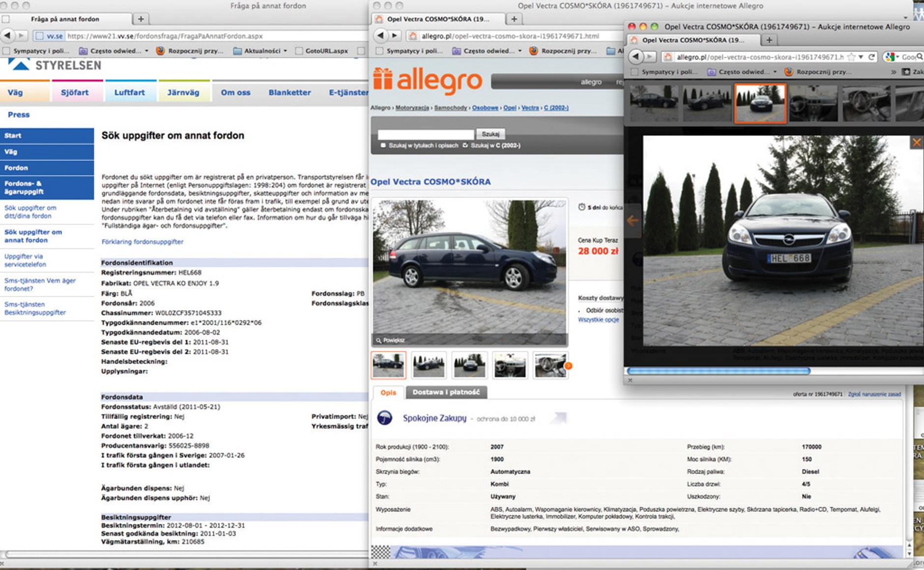Screen dimensions: 924x570
Task: Go back in the Fråga på annat fordon window
Action: [7, 35]
